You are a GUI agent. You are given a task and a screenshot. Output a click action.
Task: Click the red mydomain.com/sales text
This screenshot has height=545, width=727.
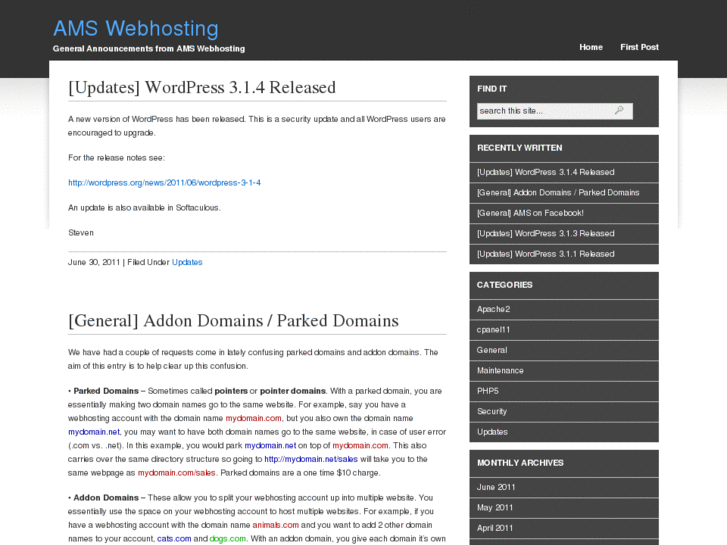coord(176,473)
